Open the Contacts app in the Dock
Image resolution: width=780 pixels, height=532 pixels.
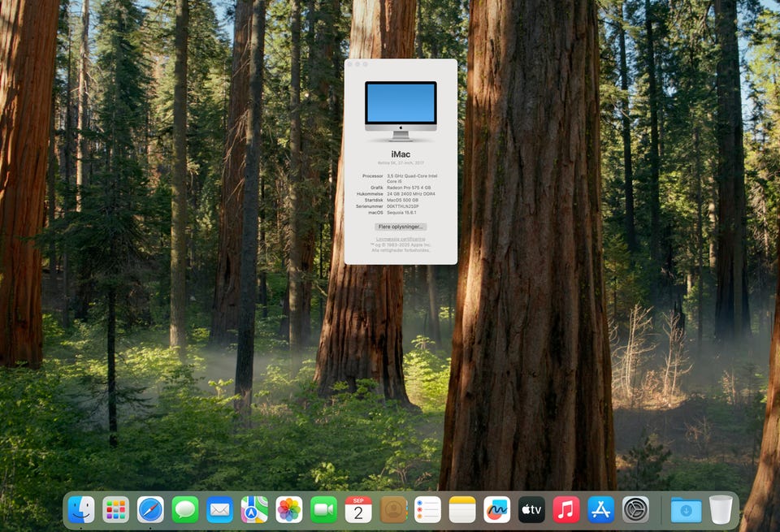(393, 509)
